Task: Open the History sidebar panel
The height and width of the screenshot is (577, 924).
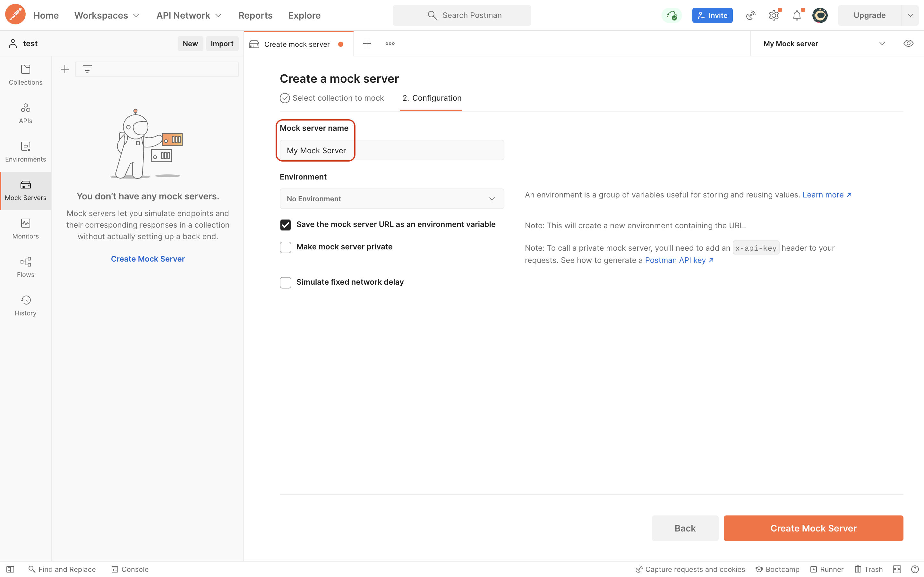Action: tap(26, 306)
